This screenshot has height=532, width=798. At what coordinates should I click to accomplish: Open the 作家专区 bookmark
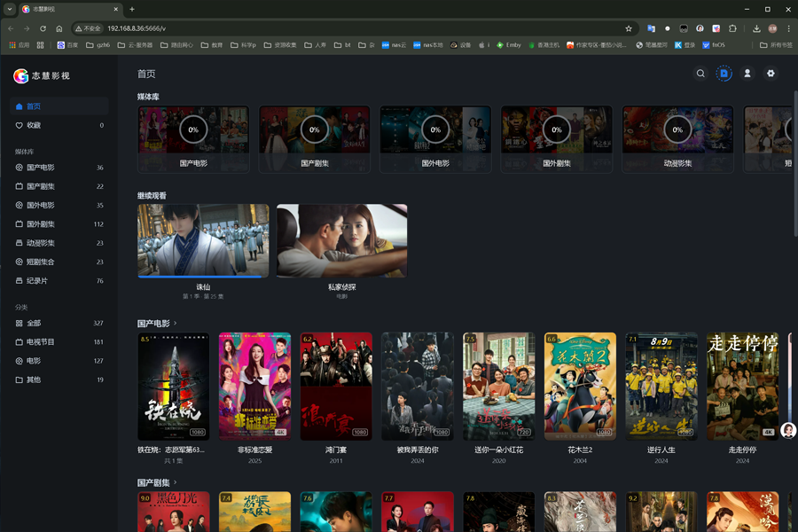(597, 45)
